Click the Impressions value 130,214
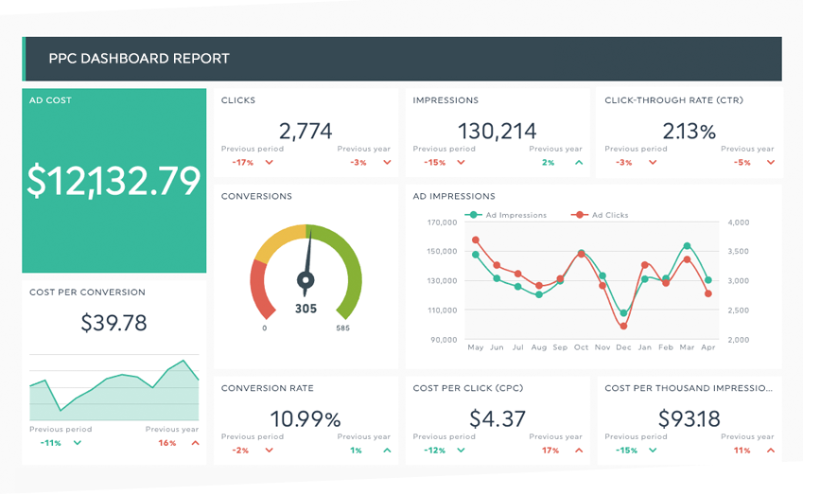Viewport: 813px width, 500px height. click(497, 131)
